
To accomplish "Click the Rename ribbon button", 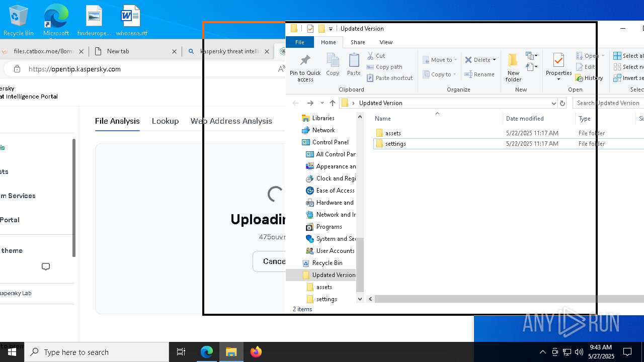I will coord(479,74).
